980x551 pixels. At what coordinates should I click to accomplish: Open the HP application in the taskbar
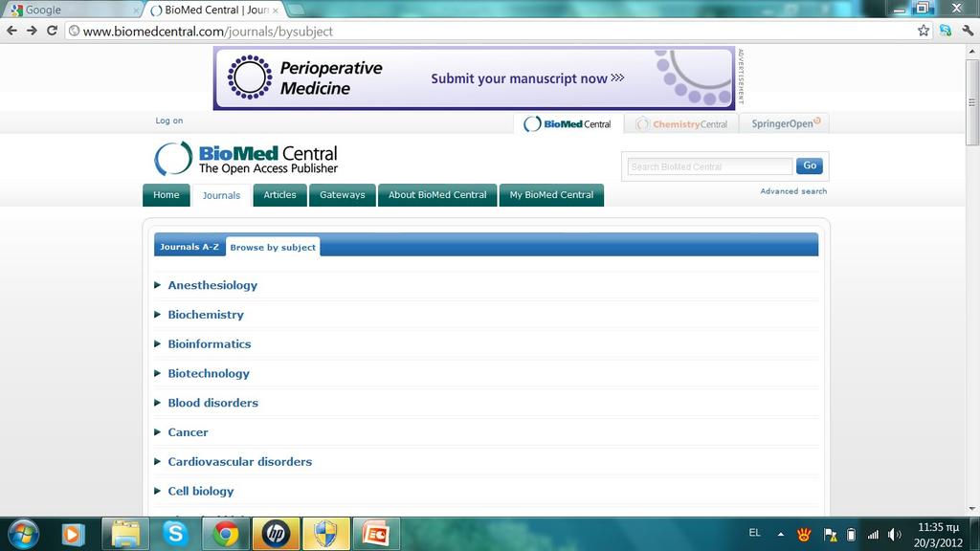276,534
